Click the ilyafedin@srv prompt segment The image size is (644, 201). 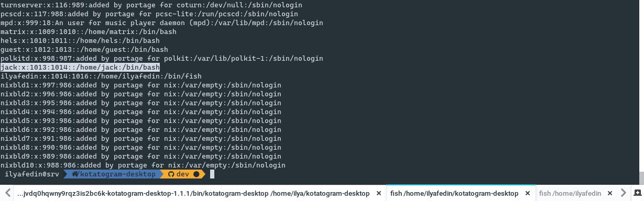click(31, 174)
